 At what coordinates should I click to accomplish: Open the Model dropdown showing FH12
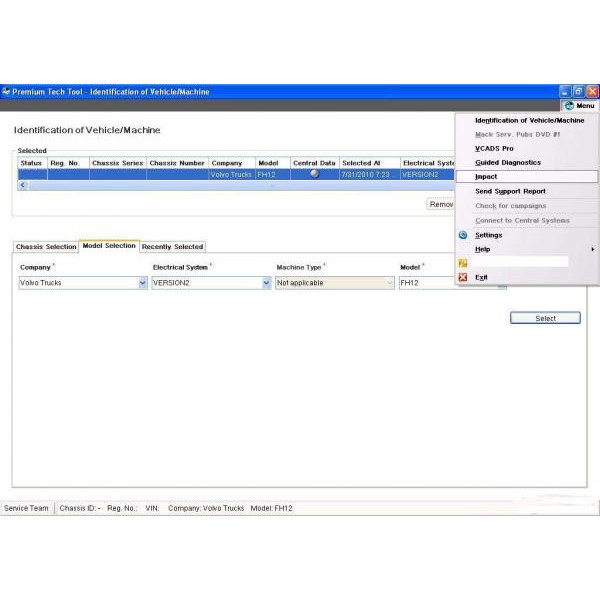click(x=427, y=283)
